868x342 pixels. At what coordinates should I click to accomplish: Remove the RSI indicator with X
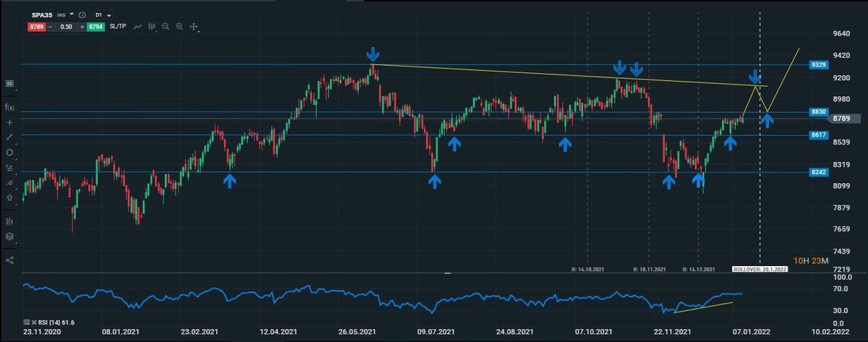tap(33, 322)
